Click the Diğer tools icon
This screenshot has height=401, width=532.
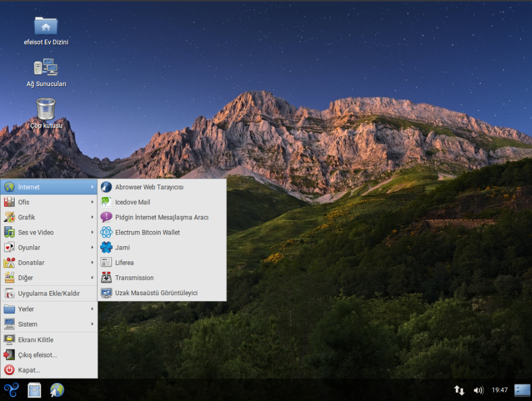coord(9,278)
